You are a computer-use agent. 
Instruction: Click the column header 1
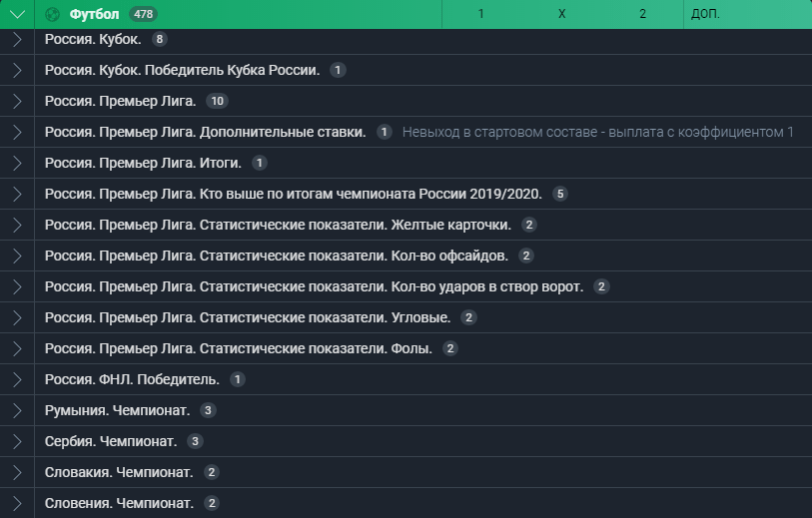coord(481,14)
